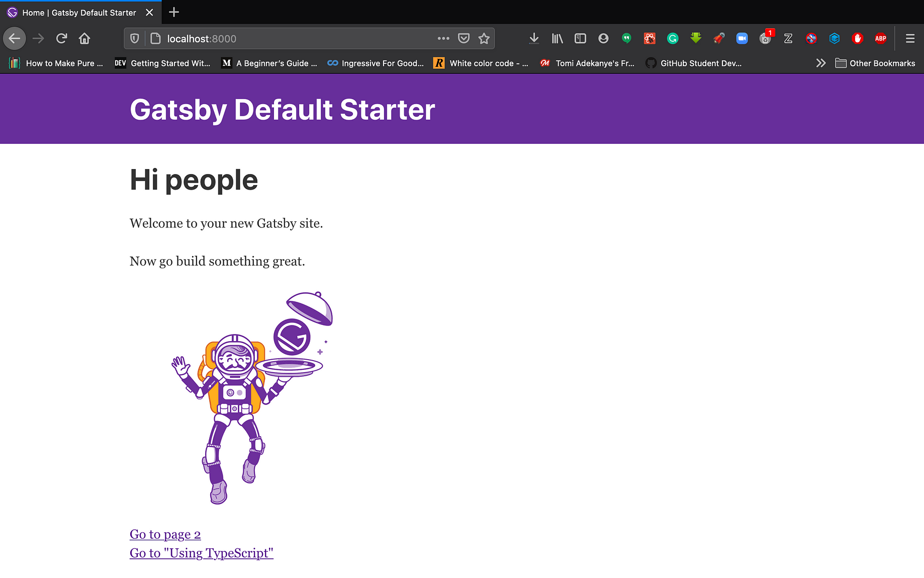924x578 pixels.
Task: Open 'Ingressive For Good...' bookmark
Action: coord(376,63)
